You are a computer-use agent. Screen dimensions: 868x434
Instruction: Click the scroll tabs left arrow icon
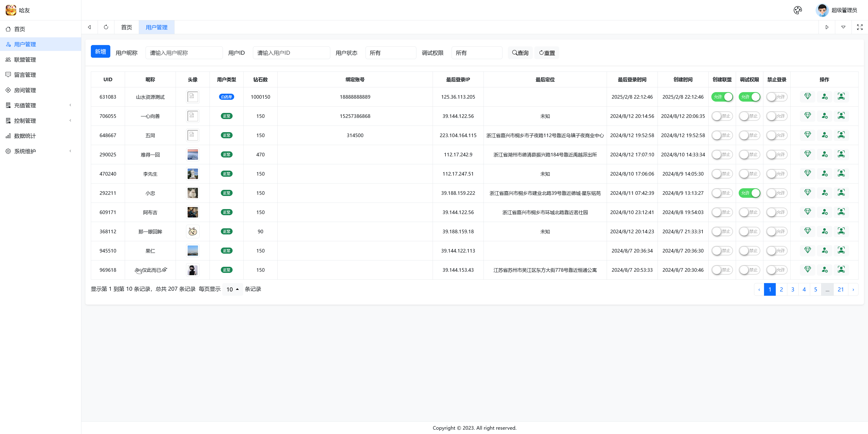(89, 27)
